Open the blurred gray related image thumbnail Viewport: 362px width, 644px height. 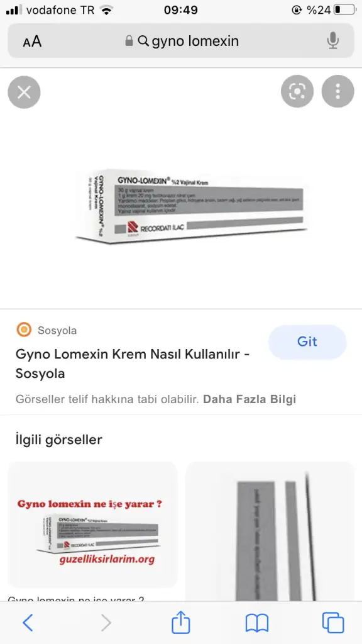(269, 532)
